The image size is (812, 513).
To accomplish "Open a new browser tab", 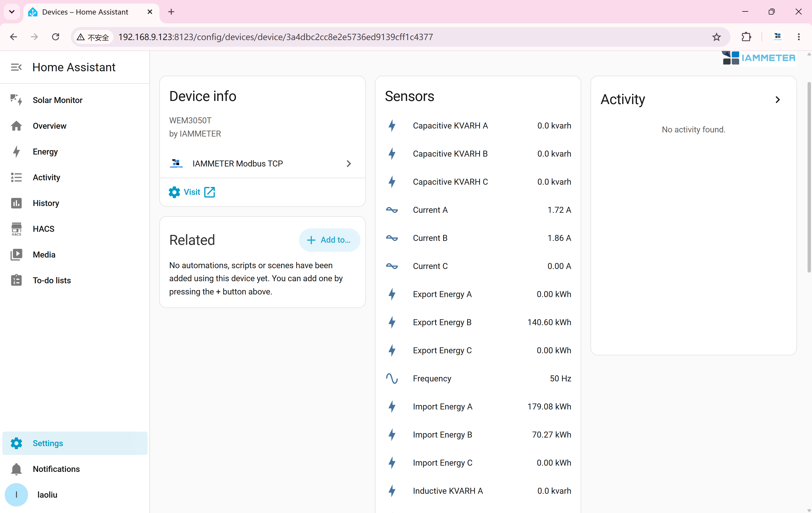I will (171, 12).
